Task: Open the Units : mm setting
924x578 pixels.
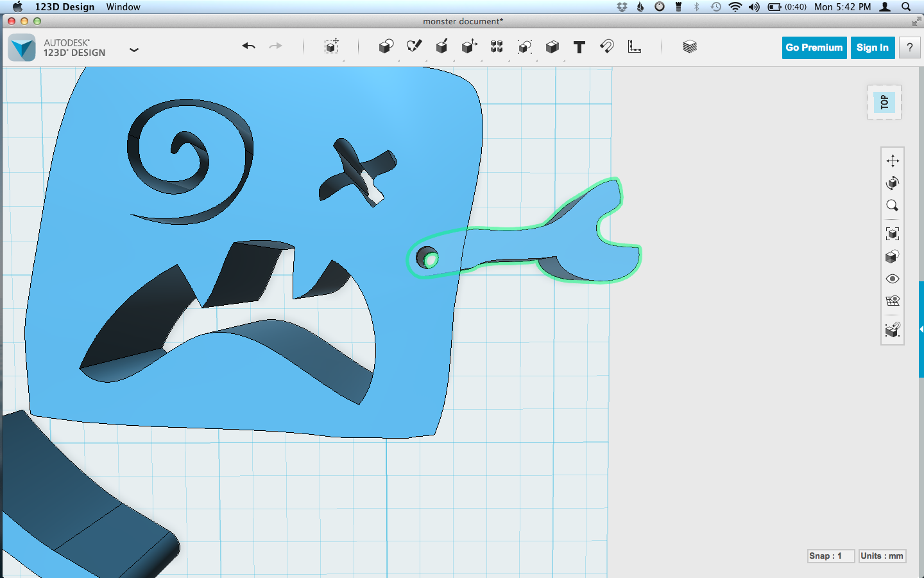Action: (882, 556)
